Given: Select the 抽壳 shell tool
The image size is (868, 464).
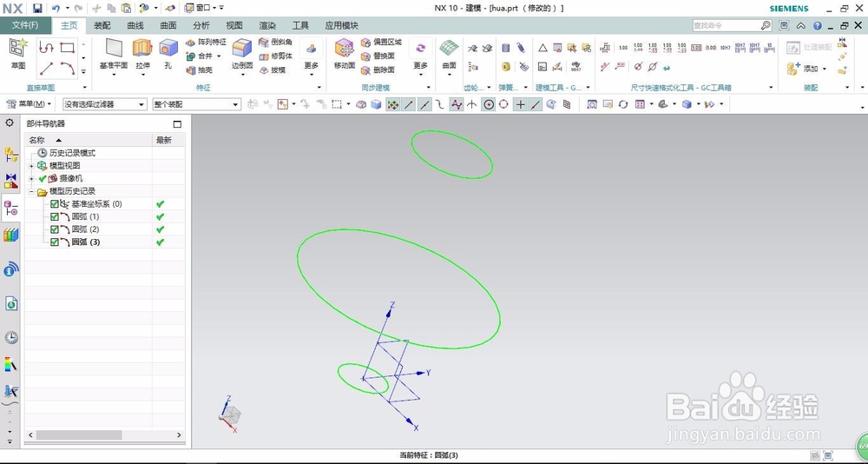Looking at the screenshot, I should click(x=200, y=70).
